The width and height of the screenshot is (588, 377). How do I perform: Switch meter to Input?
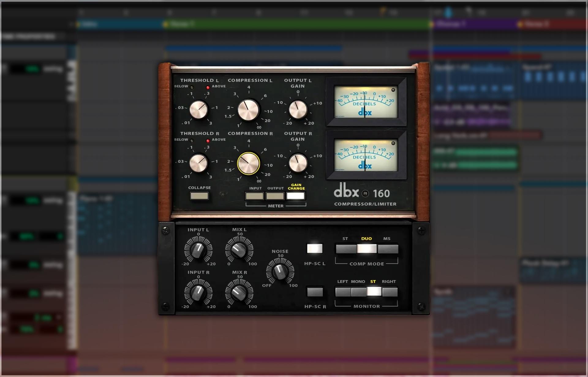click(254, 196)
